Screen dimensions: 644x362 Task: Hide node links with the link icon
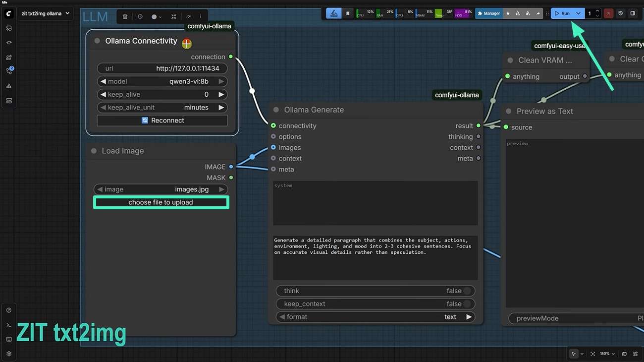(636, 354)
